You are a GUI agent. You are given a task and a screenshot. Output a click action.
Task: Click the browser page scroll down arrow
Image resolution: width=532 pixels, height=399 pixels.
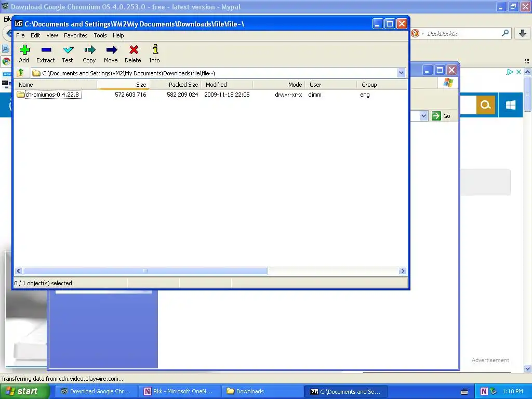tap(527, 368)
